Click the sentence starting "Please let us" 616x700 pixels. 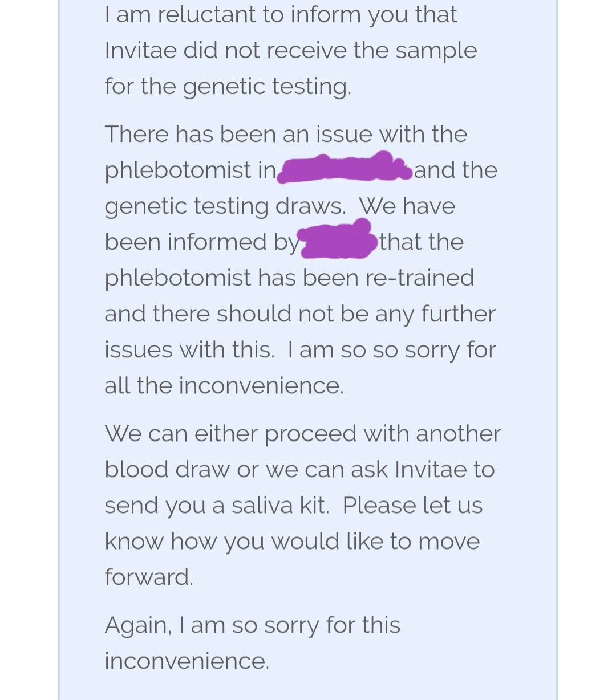[x=412, y=506]
